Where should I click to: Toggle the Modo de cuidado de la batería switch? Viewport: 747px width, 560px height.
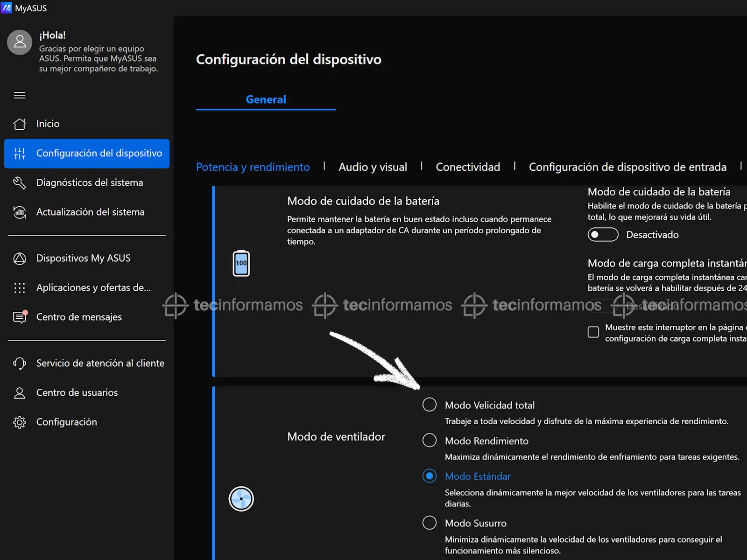point(603,235)
